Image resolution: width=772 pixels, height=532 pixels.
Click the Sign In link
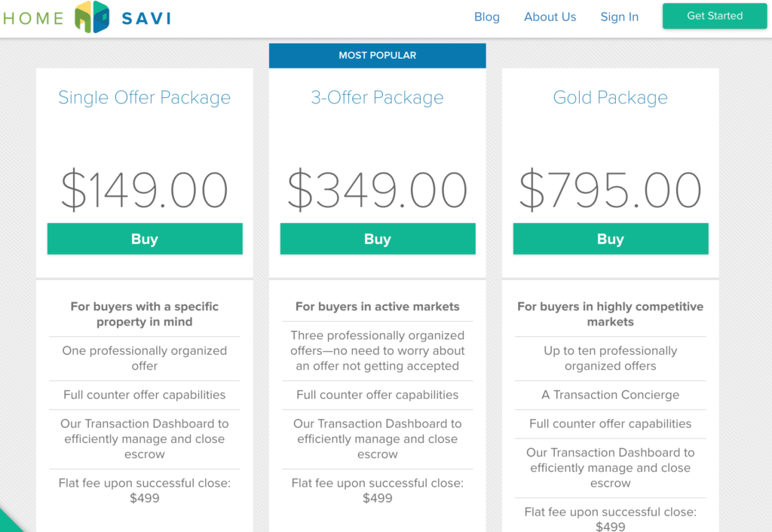click(619, 17)
